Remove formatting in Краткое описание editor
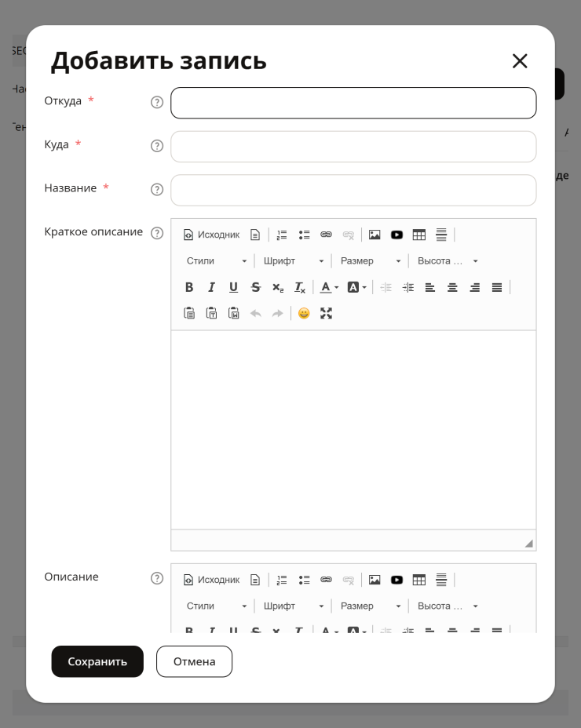The height and width of the screenshot is (728, 581). (x=300, y=287)
